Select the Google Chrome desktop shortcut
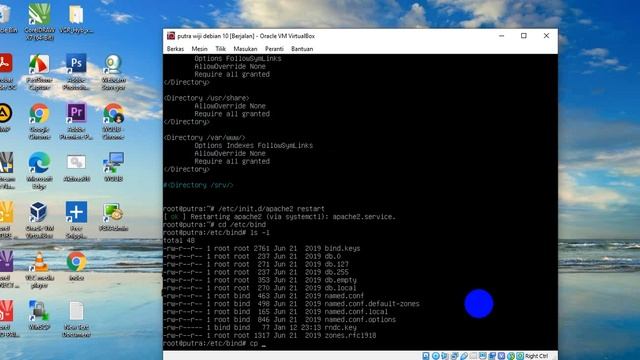The height and width of the screenshot is (360, 640). 39,121
